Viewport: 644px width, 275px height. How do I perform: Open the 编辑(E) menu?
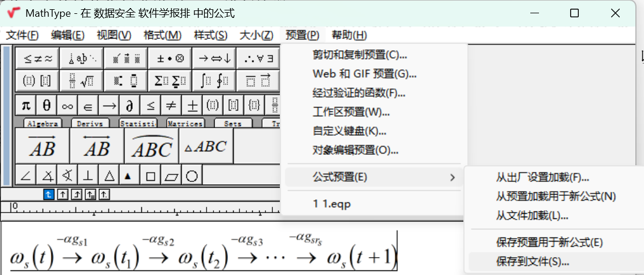(68, 35)
